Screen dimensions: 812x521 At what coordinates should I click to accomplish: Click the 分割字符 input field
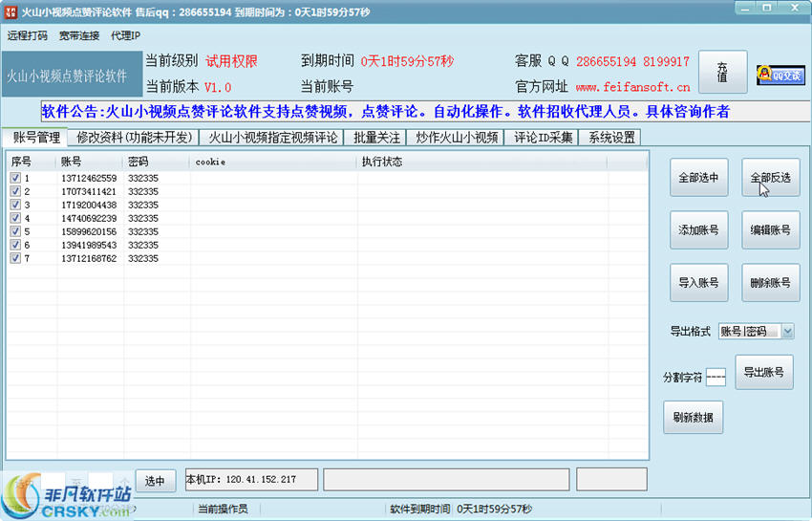(716, 377)
